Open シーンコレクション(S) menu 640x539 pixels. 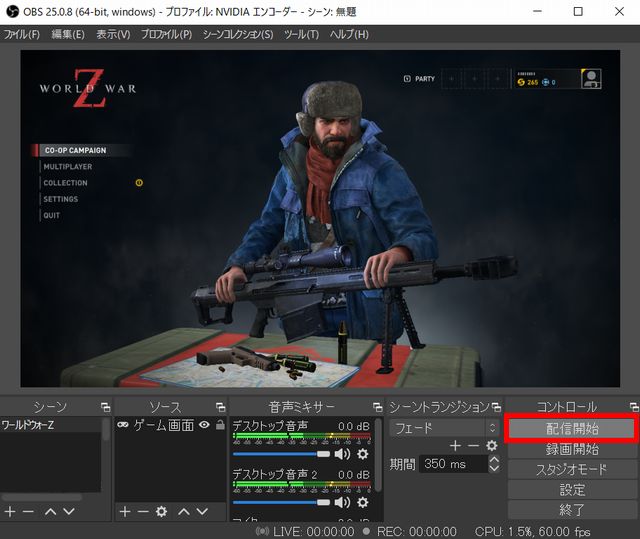point(238,34)
